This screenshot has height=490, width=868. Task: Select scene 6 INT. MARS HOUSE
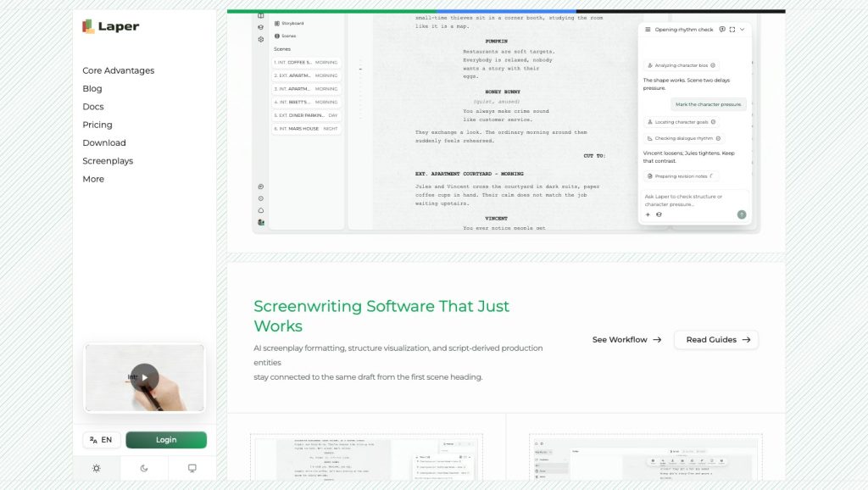pos(306,129)
